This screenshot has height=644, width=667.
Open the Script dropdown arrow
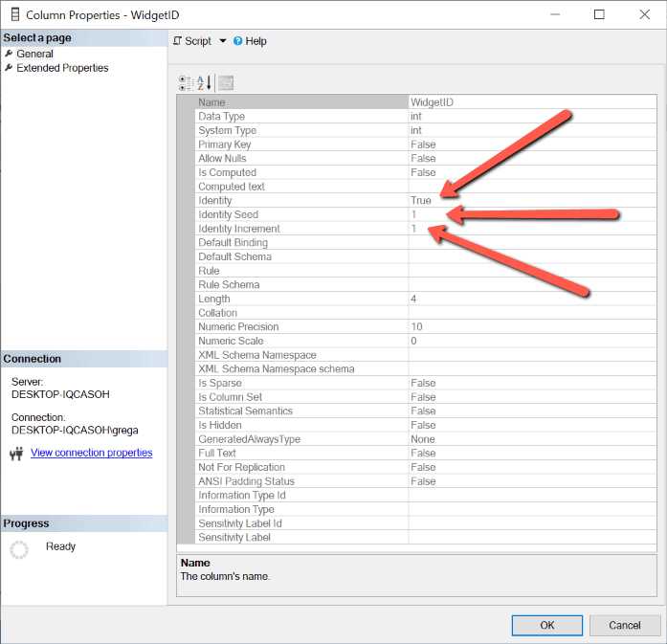tap(223, 41)
